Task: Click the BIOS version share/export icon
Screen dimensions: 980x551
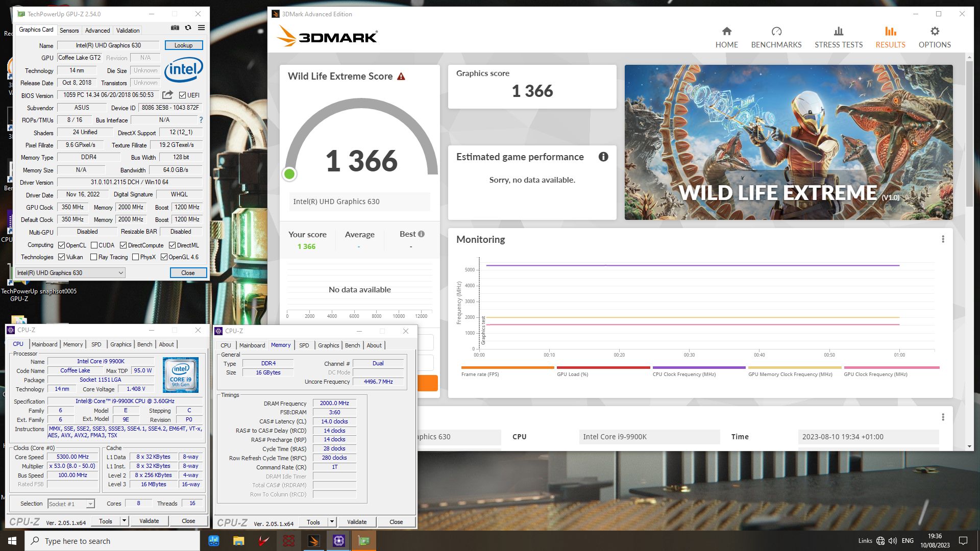Action: (x=167, y=95)
